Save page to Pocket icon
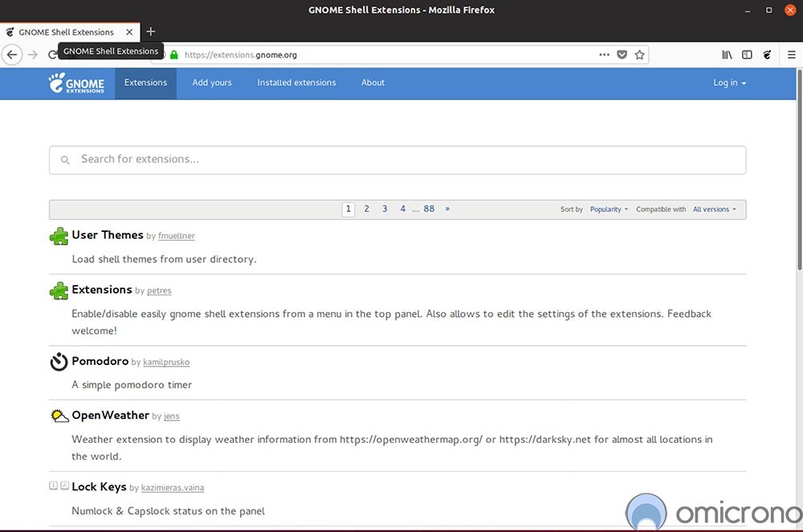 [622, 55]
